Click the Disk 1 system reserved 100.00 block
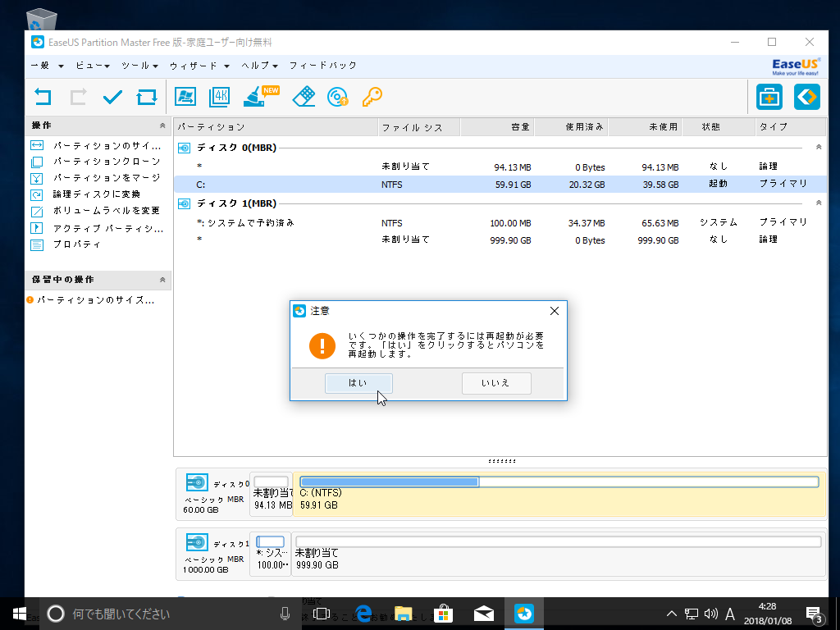 tap(271, 554)
